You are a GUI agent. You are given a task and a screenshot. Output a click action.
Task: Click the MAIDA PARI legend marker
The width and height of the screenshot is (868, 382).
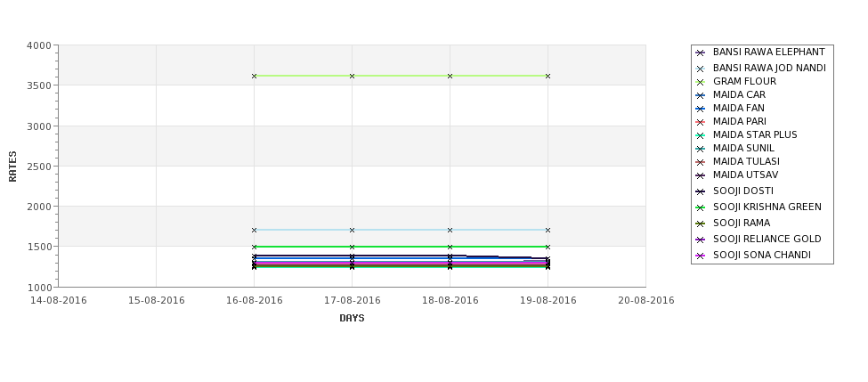click(x=701, y=122)
